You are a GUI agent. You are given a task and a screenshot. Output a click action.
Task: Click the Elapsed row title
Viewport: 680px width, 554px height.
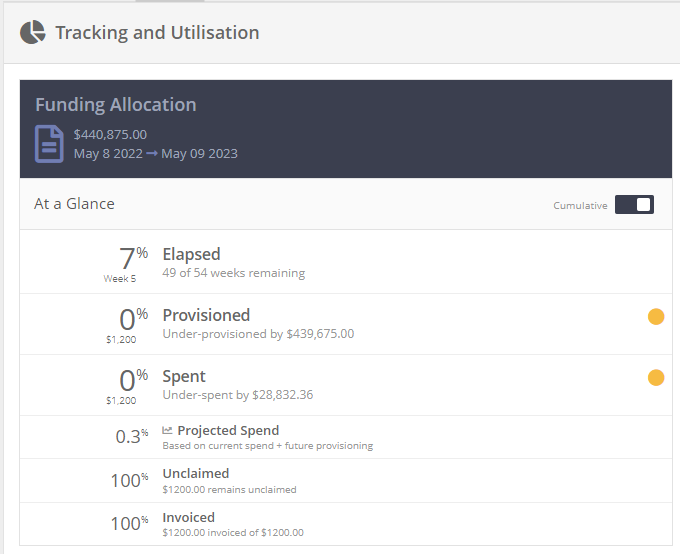tap(191, 255)
